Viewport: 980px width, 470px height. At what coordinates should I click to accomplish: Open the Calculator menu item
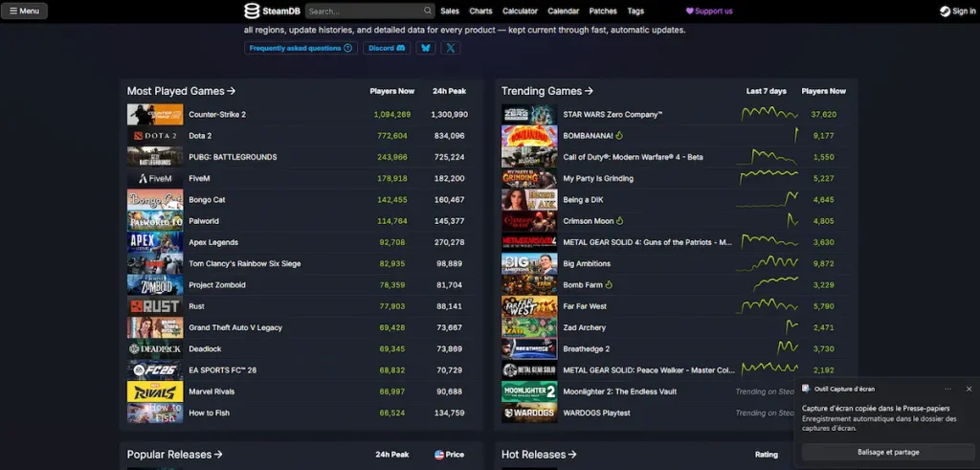click(x=520, y=11)
